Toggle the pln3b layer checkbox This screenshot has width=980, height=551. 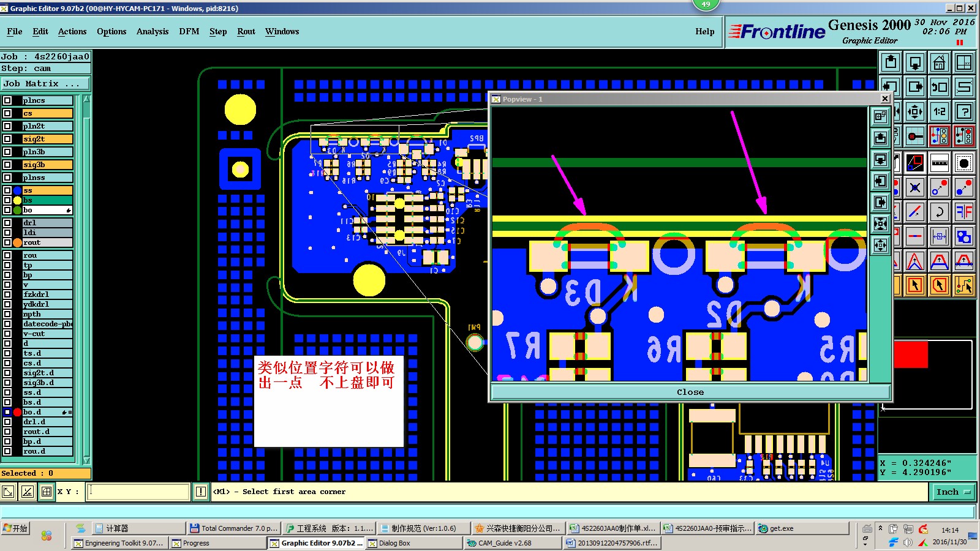point(7,152)
